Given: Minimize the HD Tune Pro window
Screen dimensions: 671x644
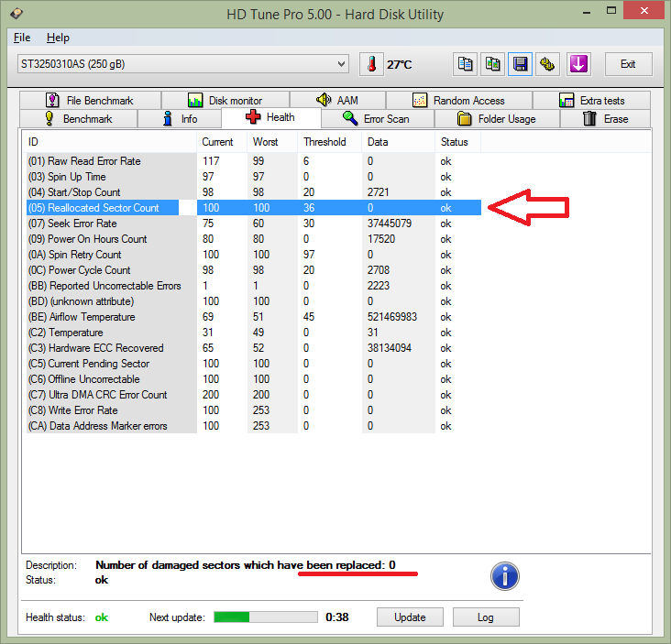Looking at the screenshot, I should pos(587,11).
